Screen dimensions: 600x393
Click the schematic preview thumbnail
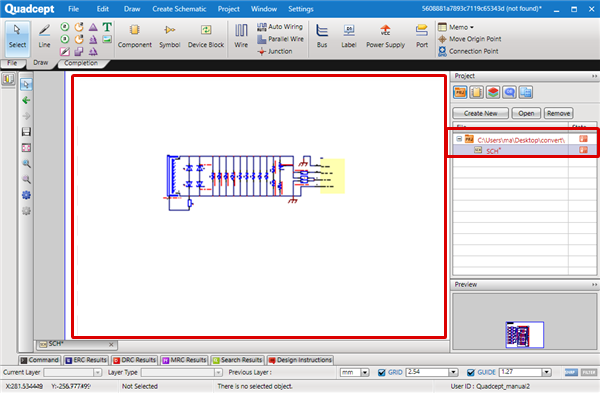coord(524,334)
